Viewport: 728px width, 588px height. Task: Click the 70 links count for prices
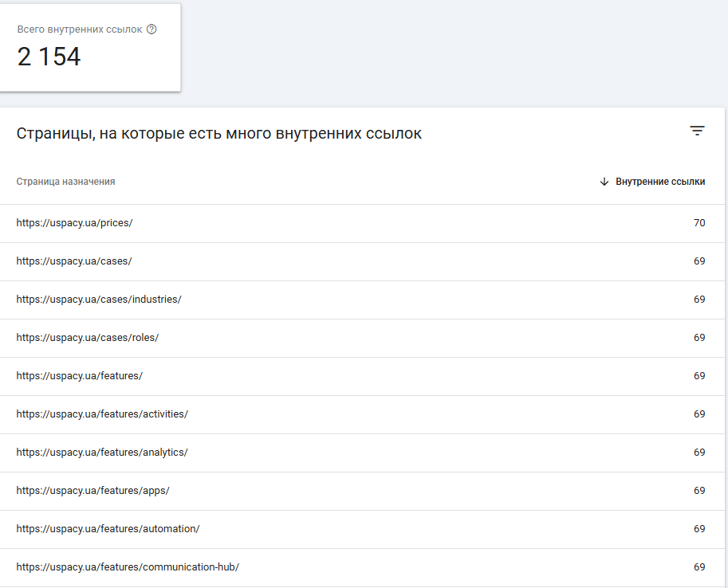click(699, 223)
